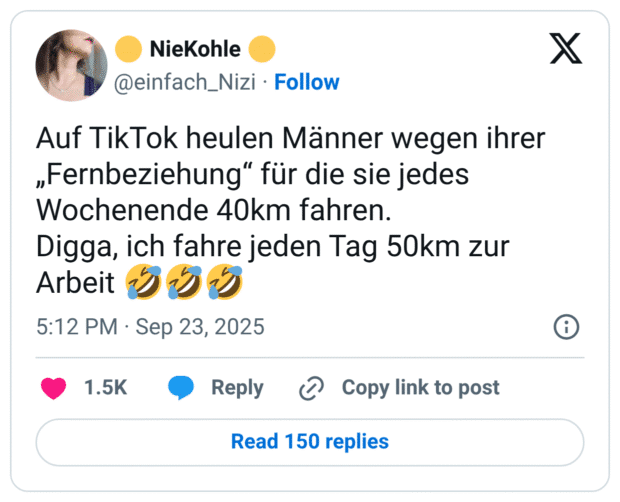The image size is (620, 502).
Task: Open the NieKohle profile picture
Action: tap(71, 65)
